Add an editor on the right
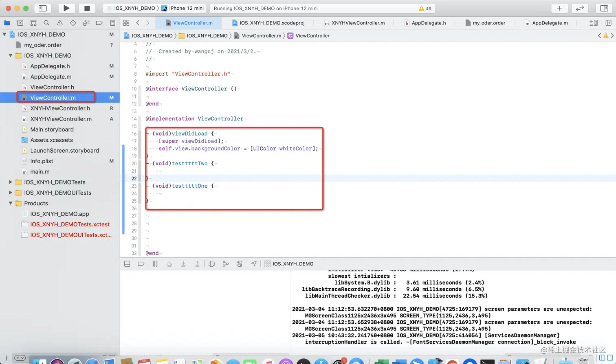 (608, 23)
